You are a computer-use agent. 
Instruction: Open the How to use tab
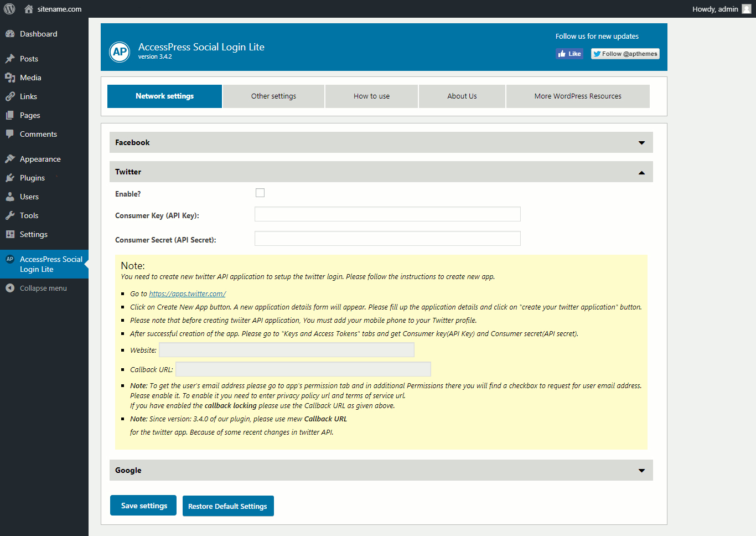371,96
